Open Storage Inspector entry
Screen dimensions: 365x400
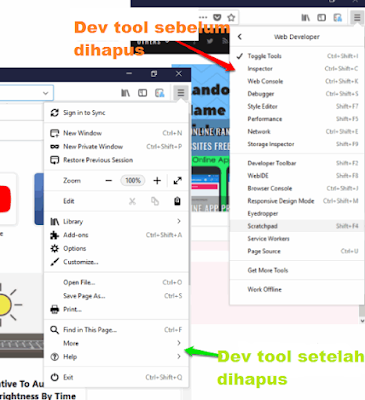tap(297, 144)
